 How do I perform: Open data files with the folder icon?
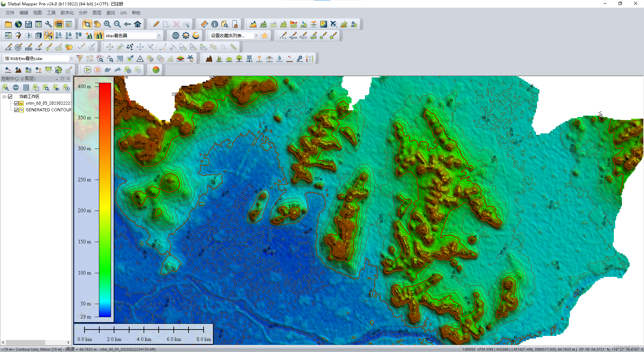click(x=8, y=24)
